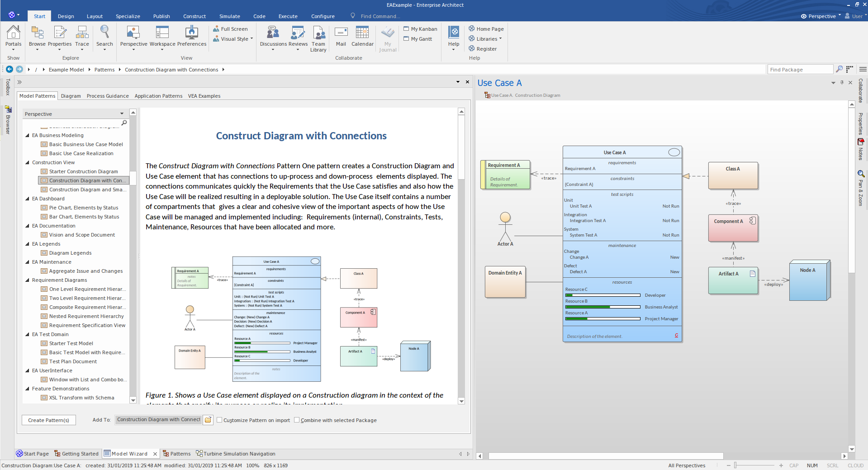Open Discussions in Collaborate group
Viewport: 868px width, 470px height.
point(273,38)
